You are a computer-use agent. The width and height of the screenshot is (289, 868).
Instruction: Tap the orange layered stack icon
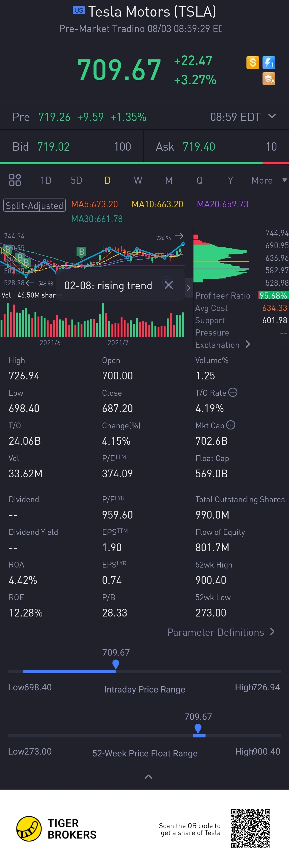(x=269, y=78)
